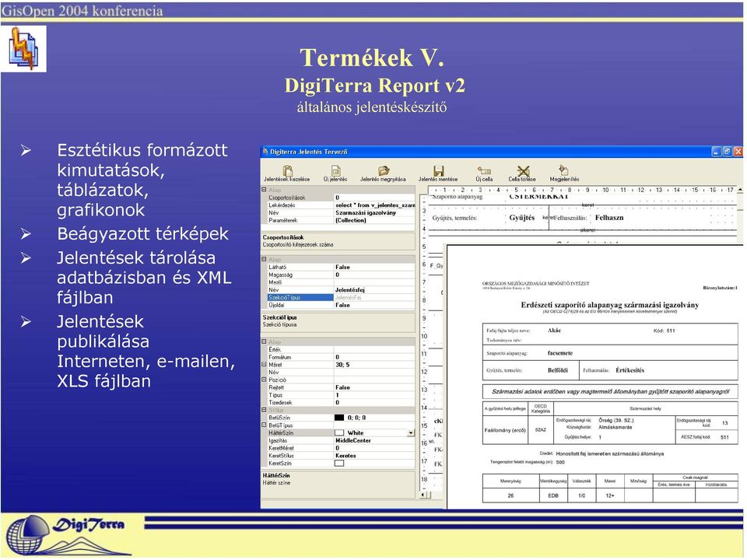Click the 'Gyűjtés, termelés:' design label cell
This screenshot has height=560, width=747.
pyautogui.click(x=454, y=218)
